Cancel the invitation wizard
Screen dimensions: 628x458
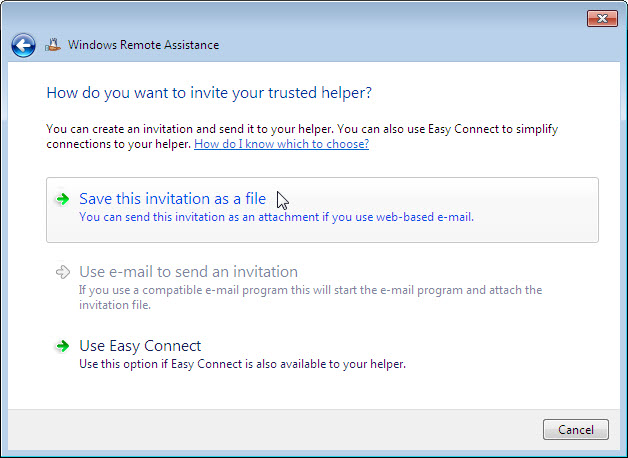[576, 430]
